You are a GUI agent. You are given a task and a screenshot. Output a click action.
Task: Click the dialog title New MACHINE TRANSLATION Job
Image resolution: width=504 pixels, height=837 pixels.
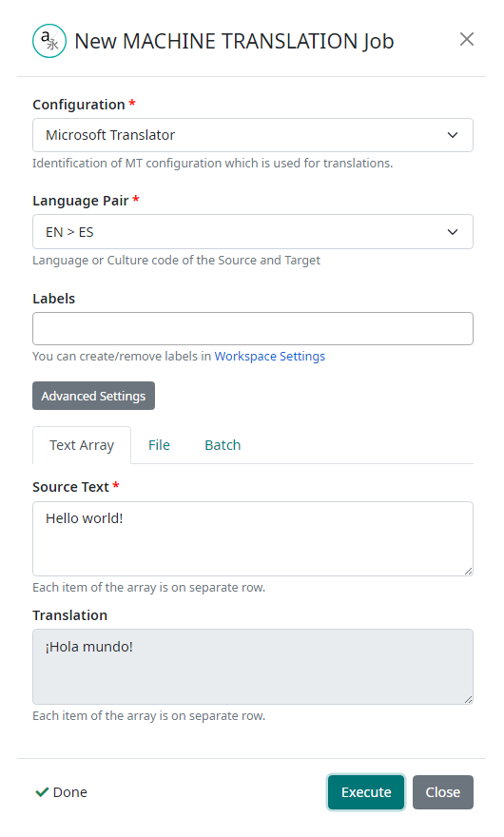234,41
